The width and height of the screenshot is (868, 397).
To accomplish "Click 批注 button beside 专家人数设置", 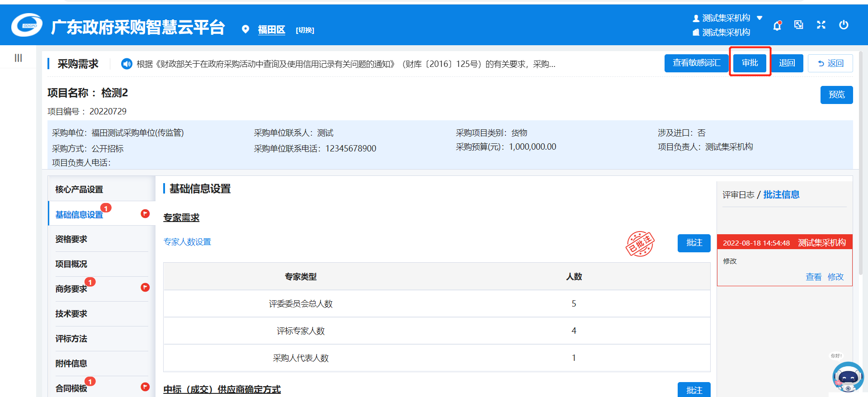I will click(x=694, y=243).
